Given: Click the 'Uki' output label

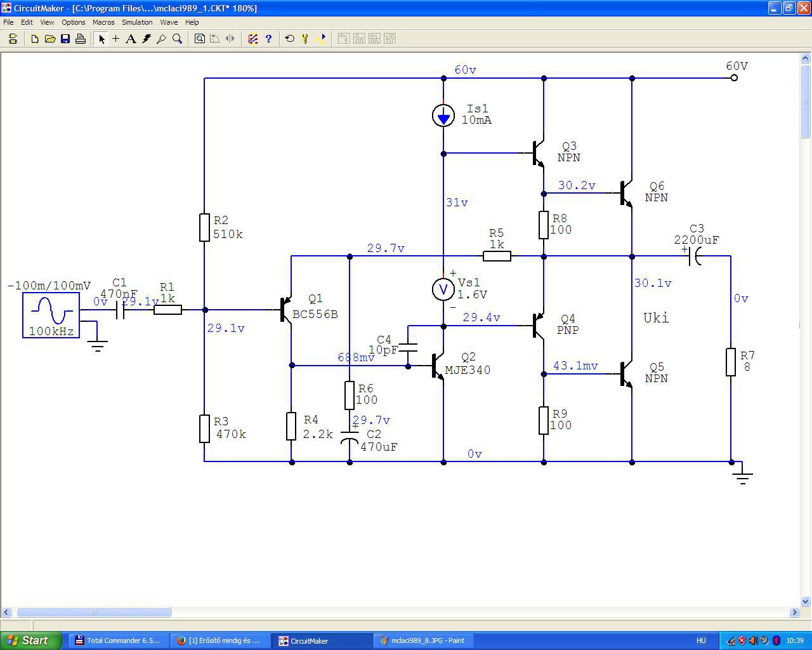Looking at the screenshot, I should click(x=656, y=318).
